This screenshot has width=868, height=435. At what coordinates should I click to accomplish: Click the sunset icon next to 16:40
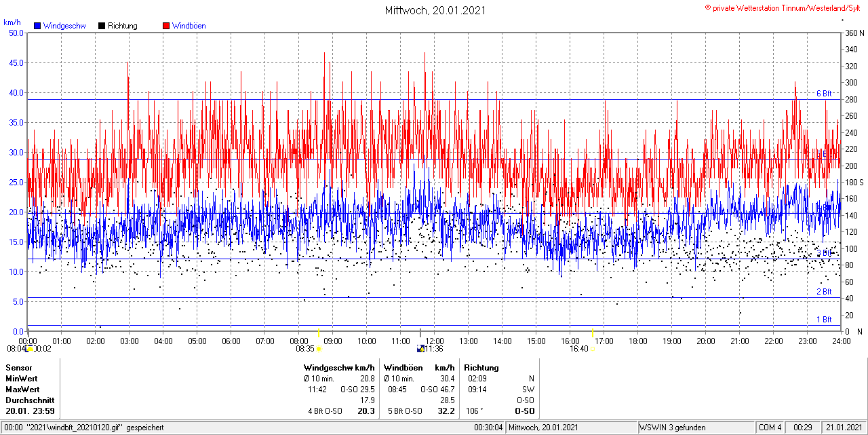[x=593, y=349]
